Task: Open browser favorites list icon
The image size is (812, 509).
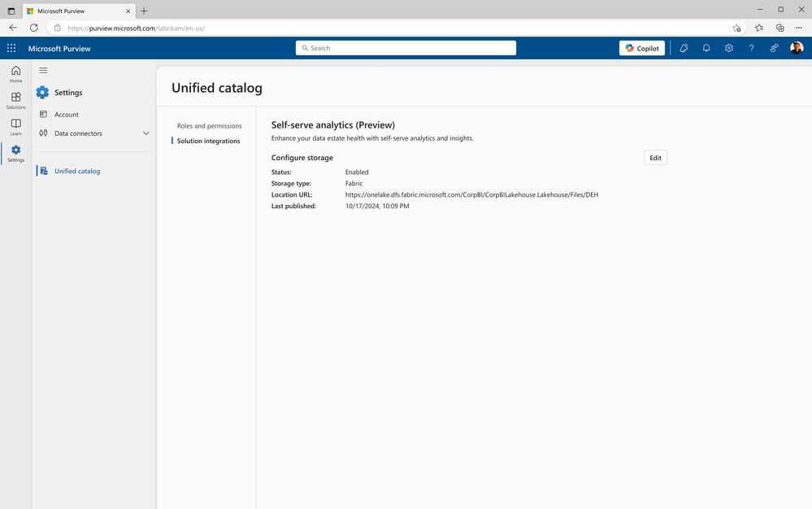Action: 759,28
